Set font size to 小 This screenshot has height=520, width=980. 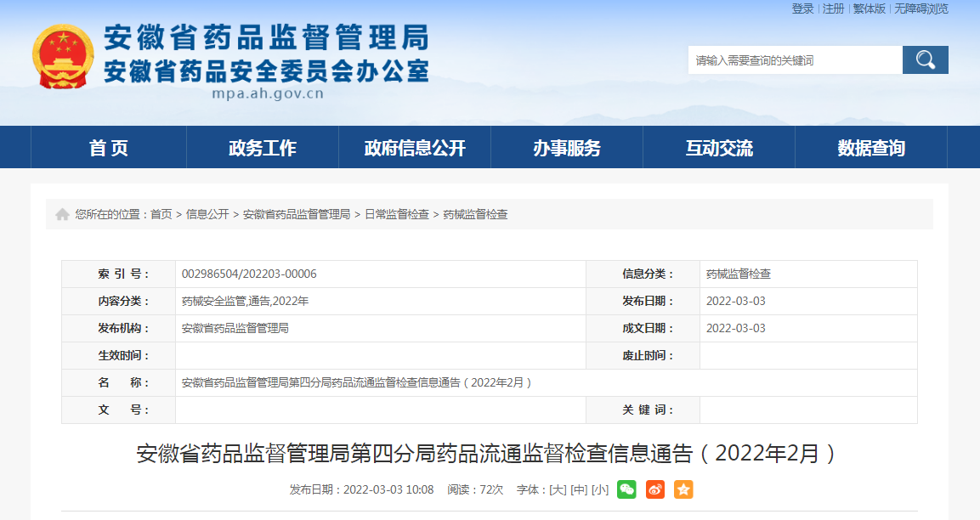[x=600, y=489]
